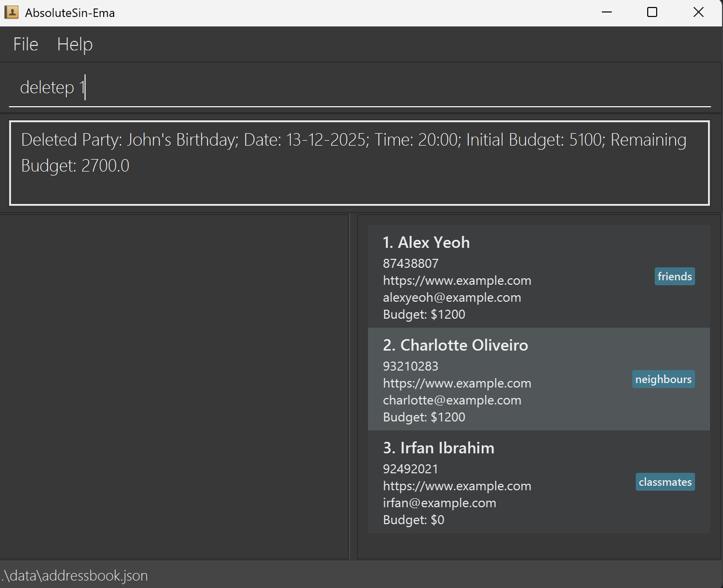723x588 pixels.
Task: Open Alex Yeoh's website link
Action: tap(457, 280)
